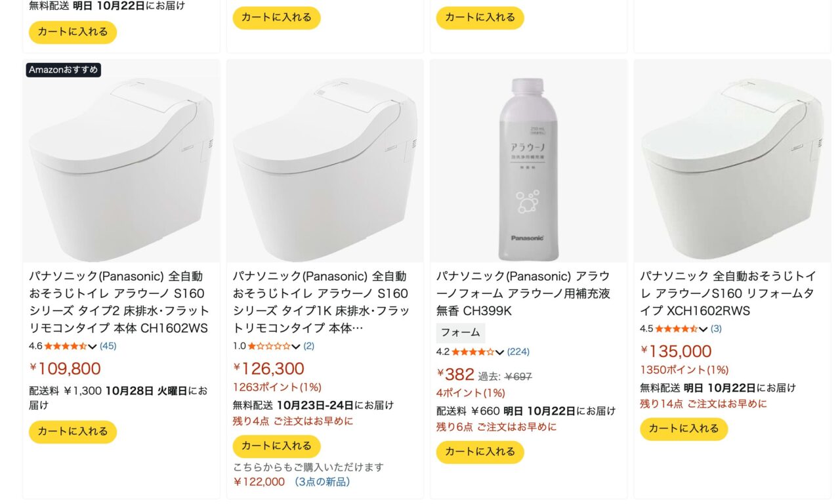Open the CH1602WS toilet product image
This screenshot has width=840, height=504.
click(121, 161)
